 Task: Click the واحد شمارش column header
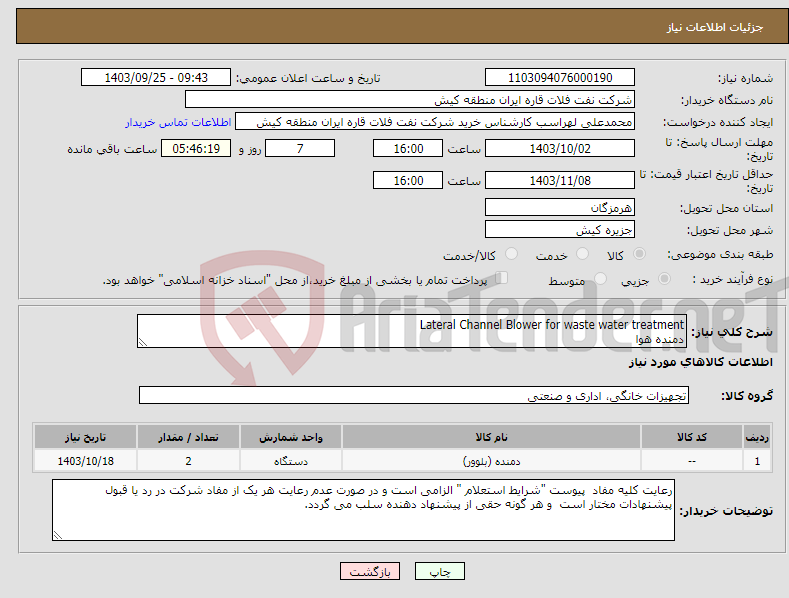point(291,437)
